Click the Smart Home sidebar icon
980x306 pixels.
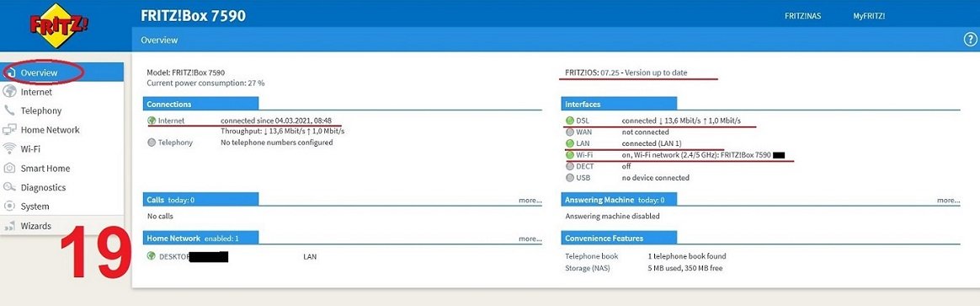(x=9, y=169)
